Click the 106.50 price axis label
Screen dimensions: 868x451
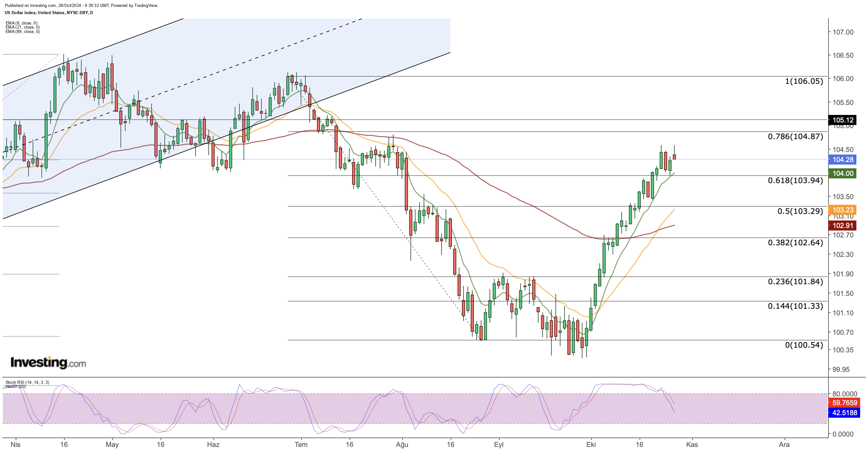843,55
